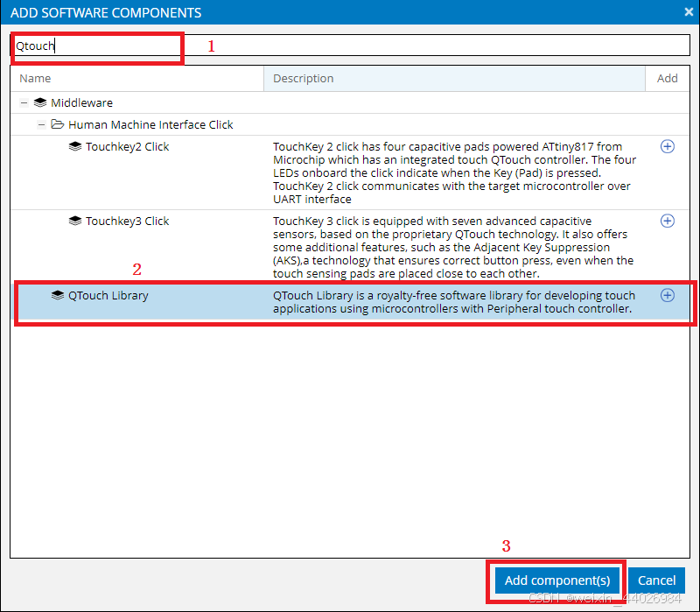Click the plus icon for Touchkey2 Click
The height and width of the screenshot is (612, 700).
pyautogui.click(x=667, y=146)
